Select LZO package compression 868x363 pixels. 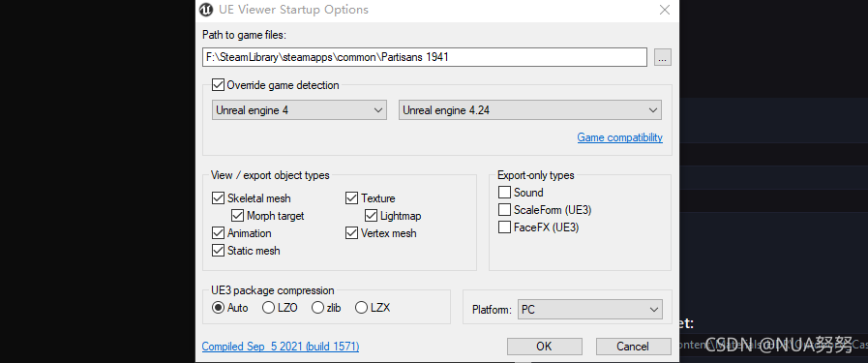pos(268,308)
